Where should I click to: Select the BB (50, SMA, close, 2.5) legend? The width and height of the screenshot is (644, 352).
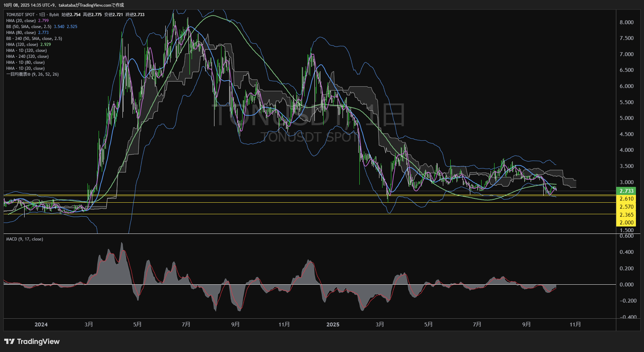click(x=29, y=27)
